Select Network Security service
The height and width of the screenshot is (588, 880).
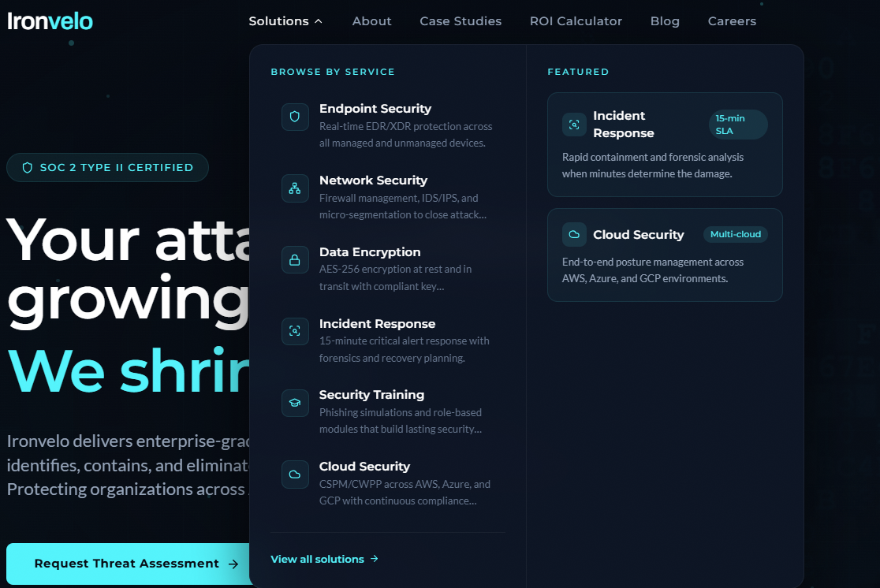388,197
